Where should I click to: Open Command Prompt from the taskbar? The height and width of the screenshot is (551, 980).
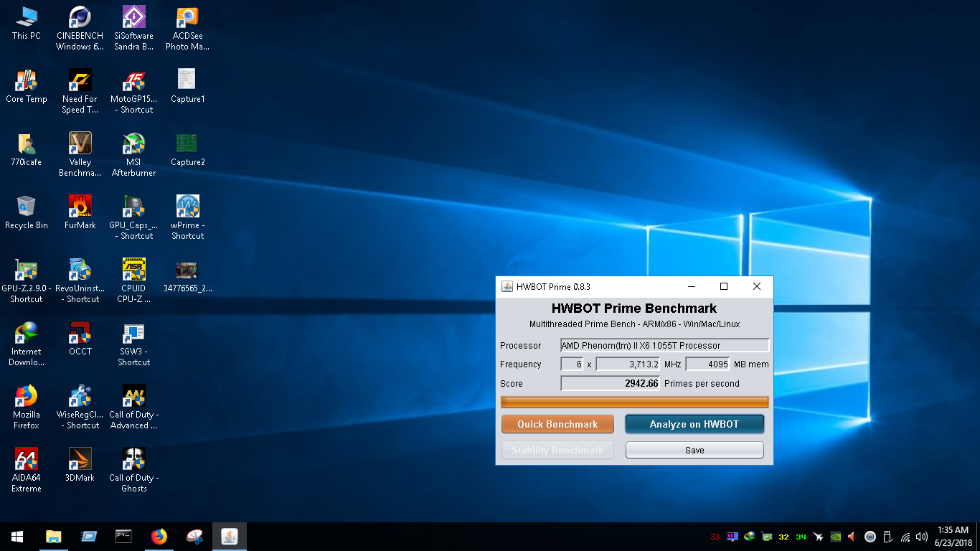tap(123, 537)
